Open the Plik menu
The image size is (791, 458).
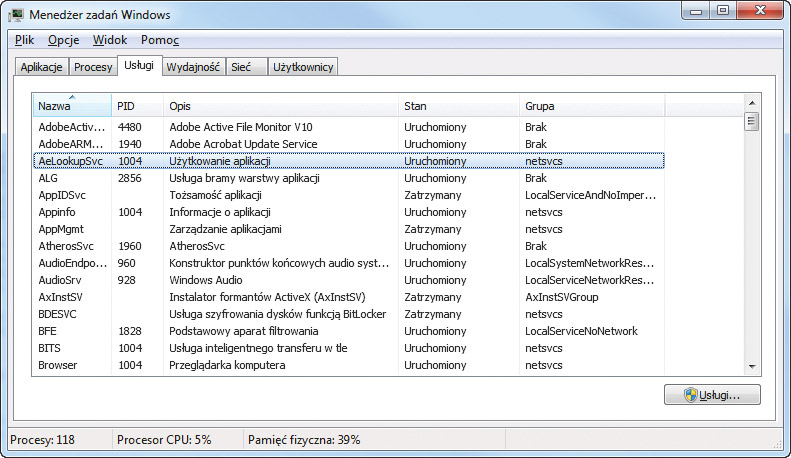(x=25, y=40)
